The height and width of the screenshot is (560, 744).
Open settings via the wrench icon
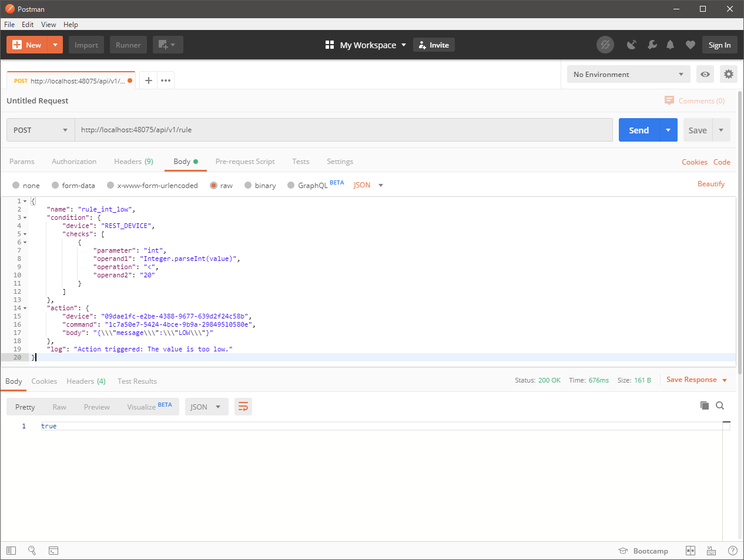(652, 45)
